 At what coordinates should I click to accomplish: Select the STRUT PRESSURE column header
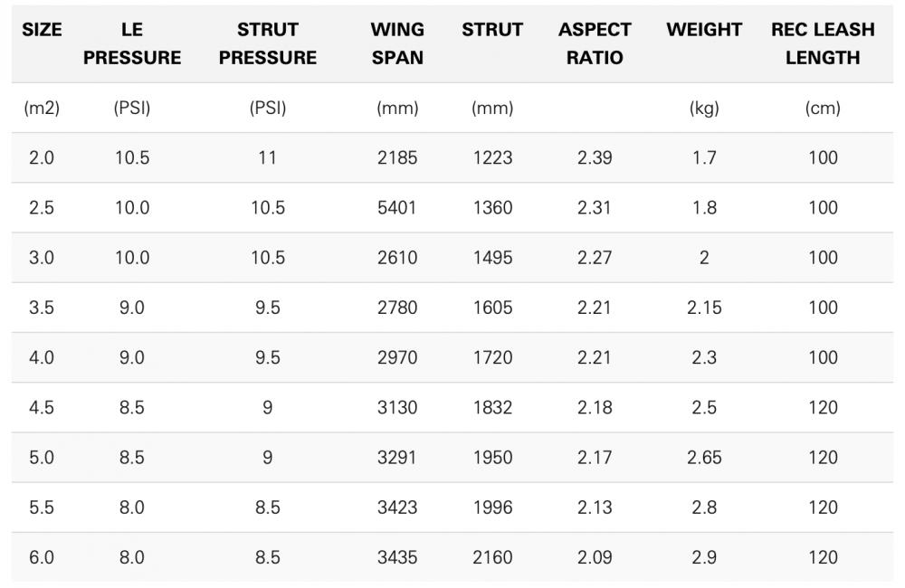[x=267, y=43]
